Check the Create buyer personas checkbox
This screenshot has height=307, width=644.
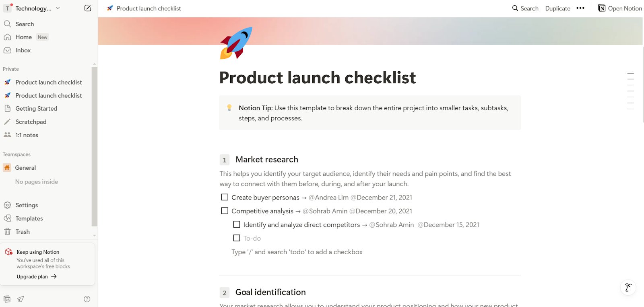[x=225, y=197]
